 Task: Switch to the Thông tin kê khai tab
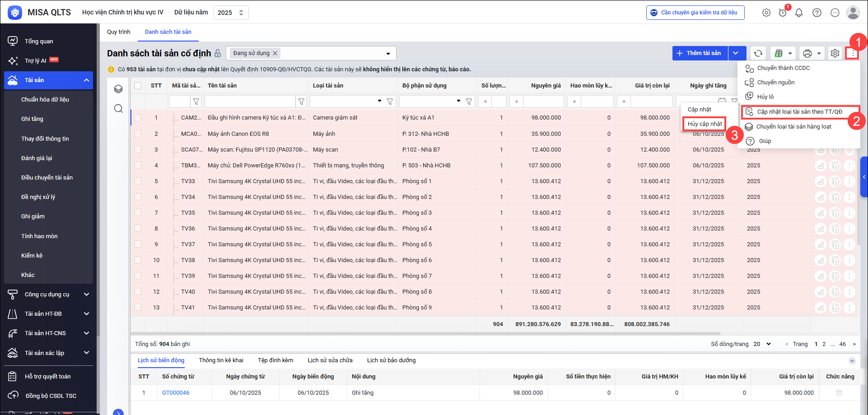pos(221,360)
